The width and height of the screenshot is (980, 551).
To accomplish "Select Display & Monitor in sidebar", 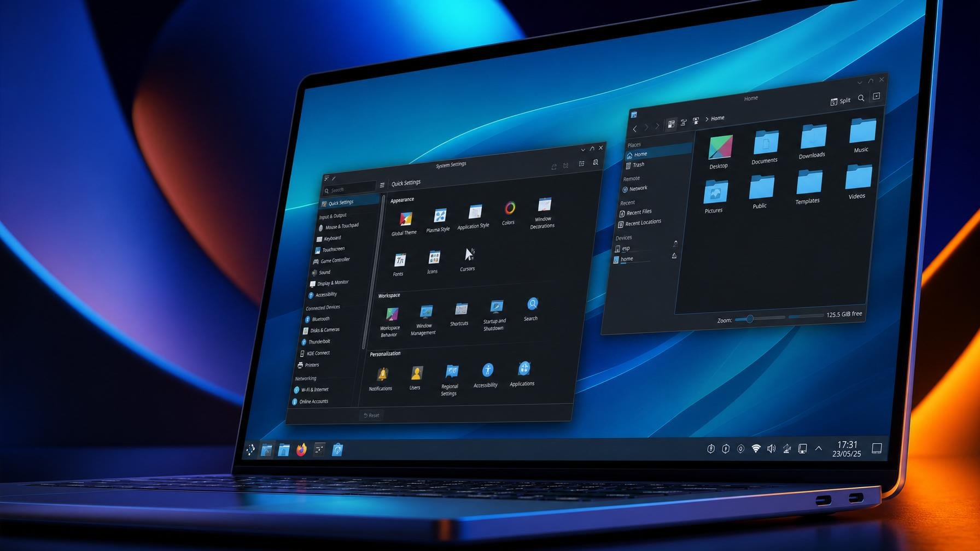I will tap(329, 283).
